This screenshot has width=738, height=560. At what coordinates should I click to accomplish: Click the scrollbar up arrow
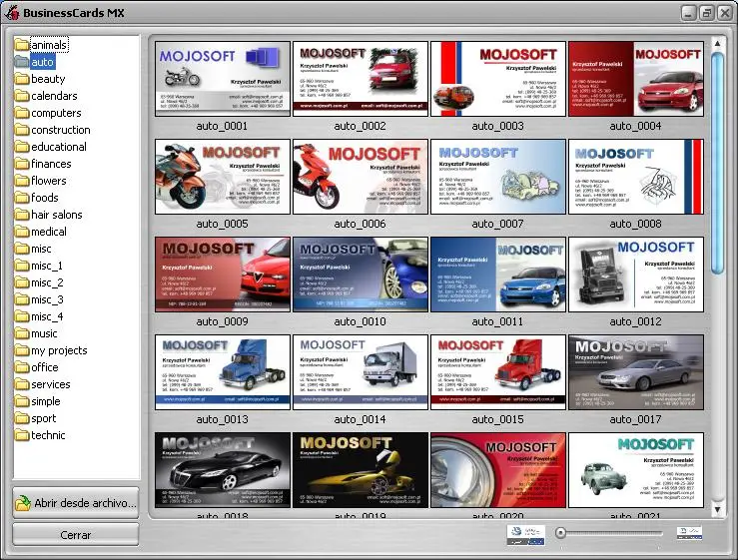tap(717, 43)
